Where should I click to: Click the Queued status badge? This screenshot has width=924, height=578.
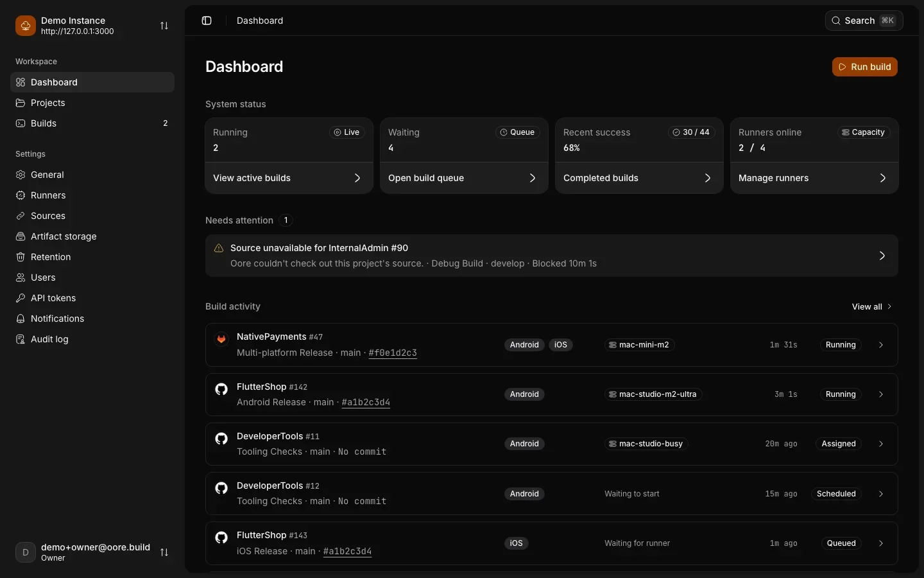tap(841, 543)
